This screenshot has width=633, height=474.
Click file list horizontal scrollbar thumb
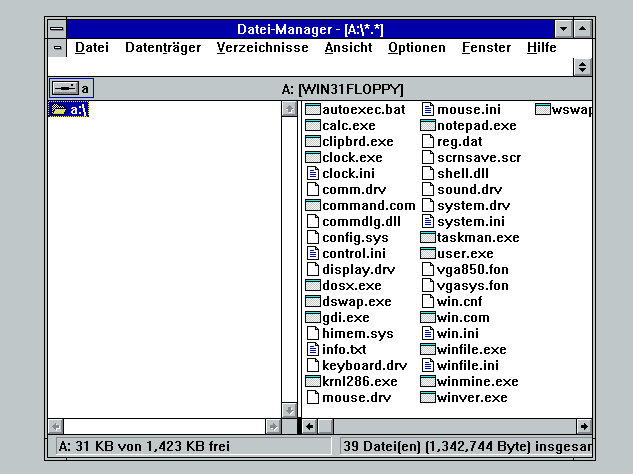(x=326, y=426)
